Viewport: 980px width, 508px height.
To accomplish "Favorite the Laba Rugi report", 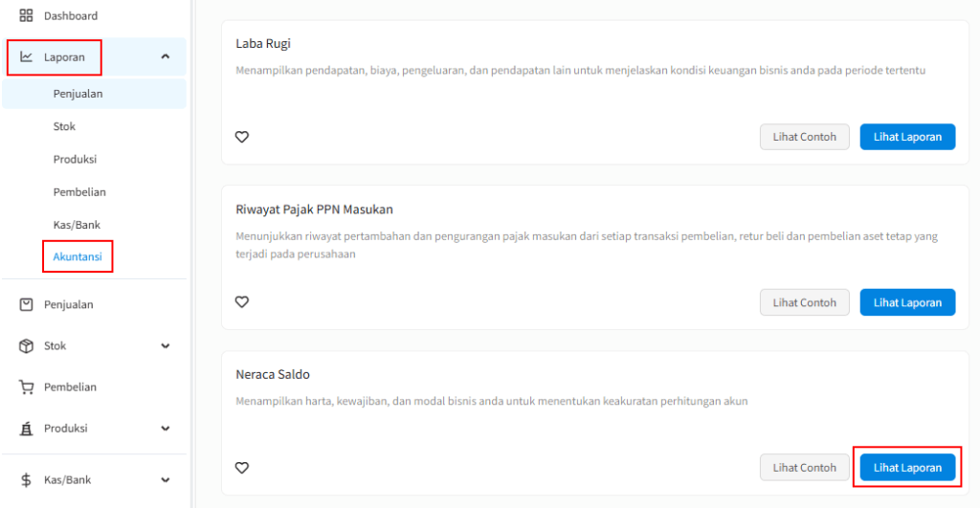I will coord(242,137).
